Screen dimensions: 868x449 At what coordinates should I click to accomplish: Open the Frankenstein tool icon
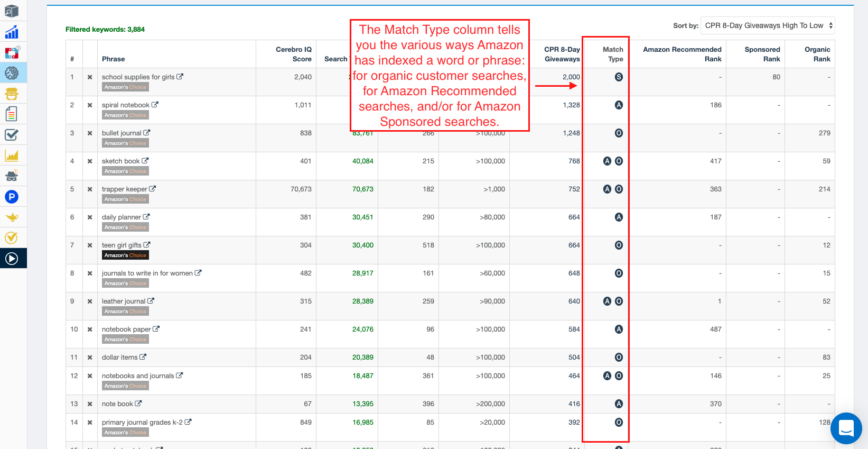12,94
